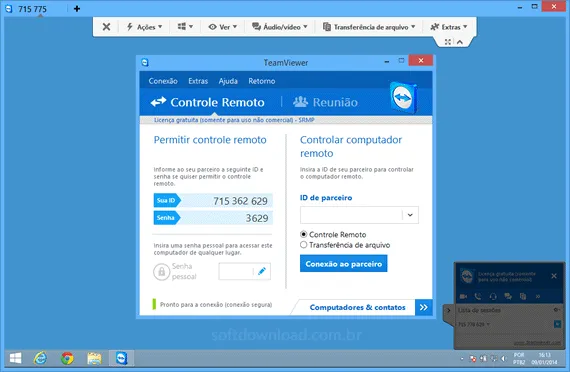Screen dimensions: 570x372
Task: Open the website link in the session panel
Action: [x=537, y=343]
